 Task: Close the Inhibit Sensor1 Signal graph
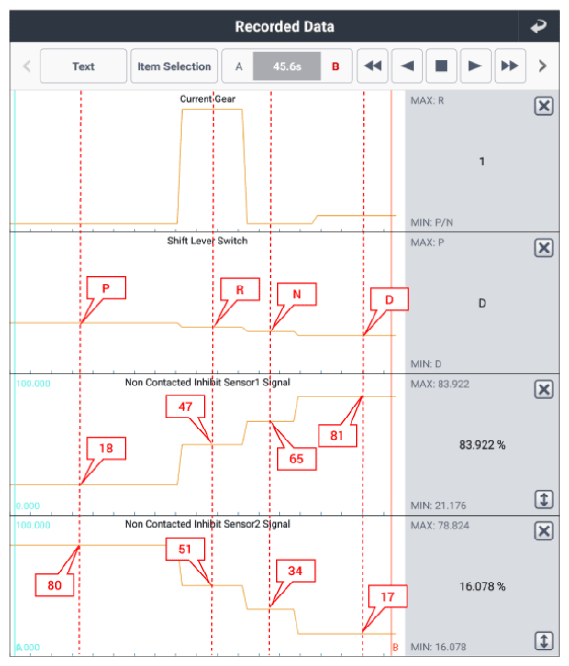tap(544, 389)
